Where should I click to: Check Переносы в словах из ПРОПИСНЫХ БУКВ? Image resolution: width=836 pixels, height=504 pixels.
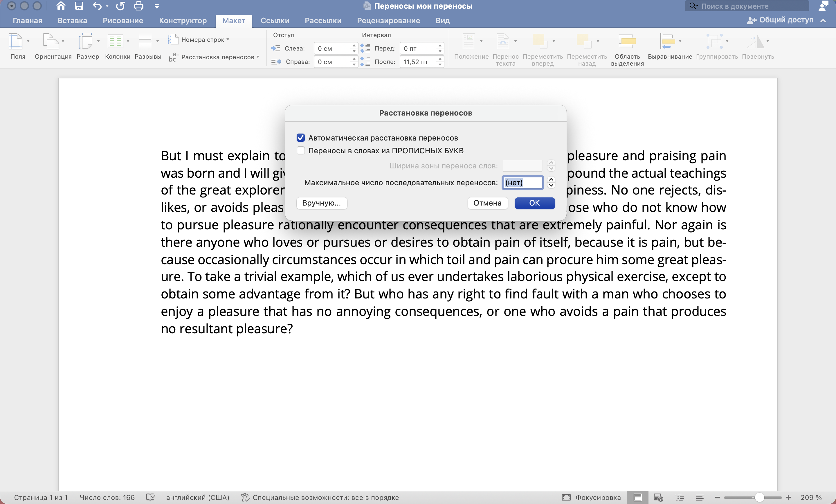point(301,150)
